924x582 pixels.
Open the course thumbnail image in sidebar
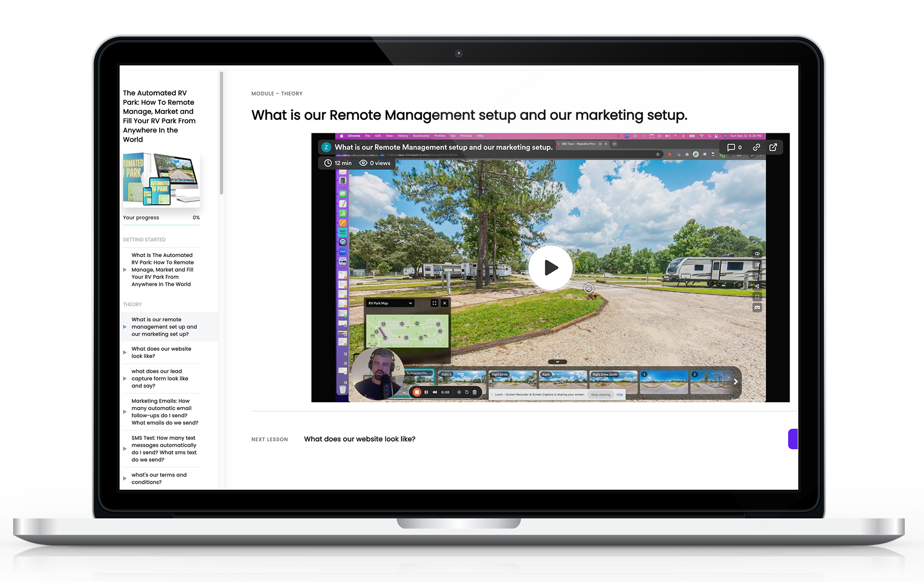tap(161, 179)
